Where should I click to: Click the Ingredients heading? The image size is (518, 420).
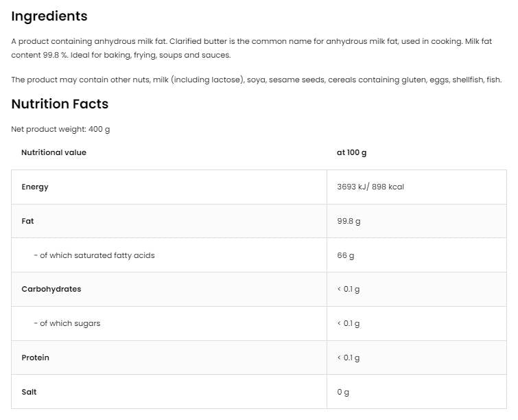(x=49, y=16)
